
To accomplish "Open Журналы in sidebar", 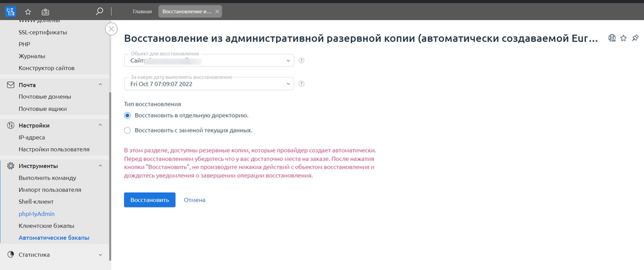I will coord(32,56).
